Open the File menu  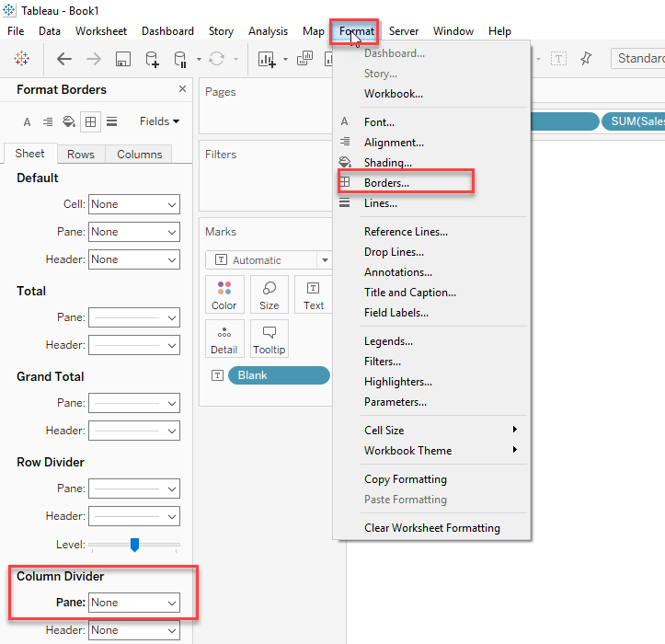[16, 31]
